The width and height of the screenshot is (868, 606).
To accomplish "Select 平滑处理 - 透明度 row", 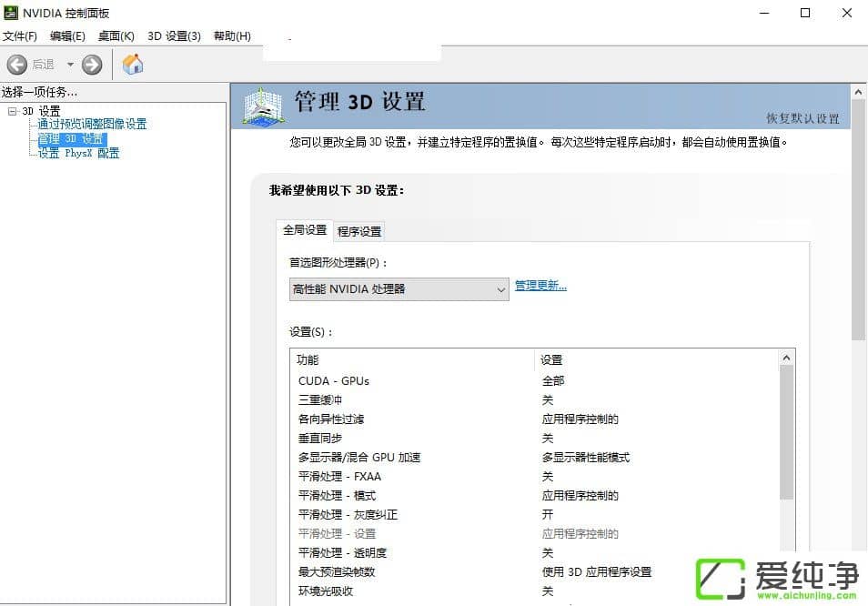I will (x=534, y=552).
